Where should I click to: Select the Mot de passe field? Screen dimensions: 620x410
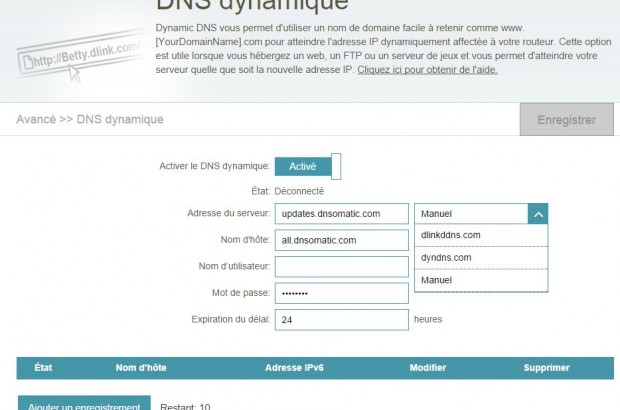tap(341, 293)
